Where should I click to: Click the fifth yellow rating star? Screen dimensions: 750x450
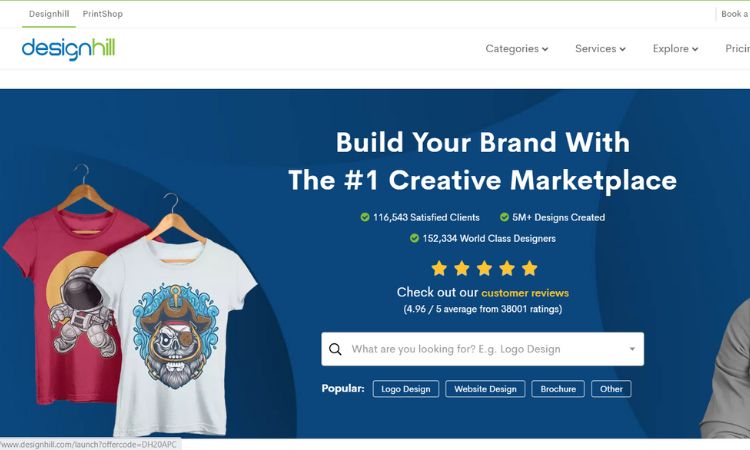coord(529,268)
